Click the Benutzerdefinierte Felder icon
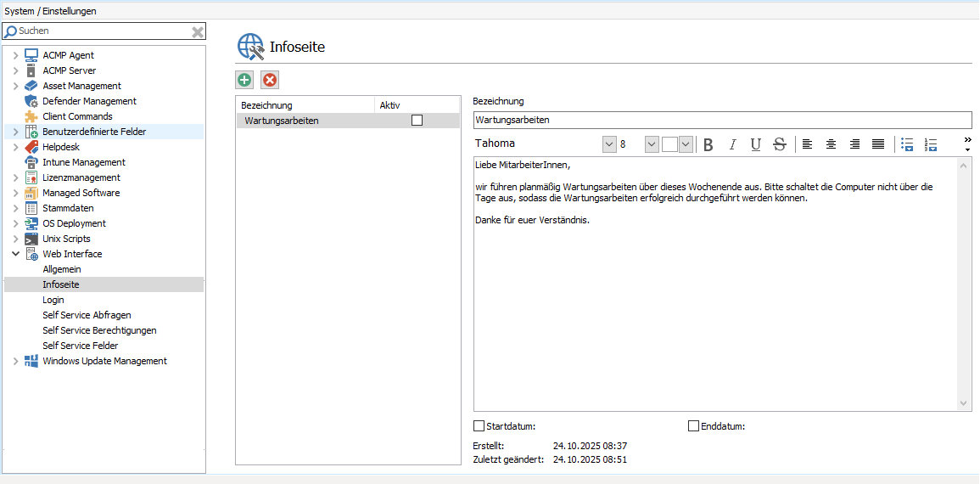 point(31,132)
